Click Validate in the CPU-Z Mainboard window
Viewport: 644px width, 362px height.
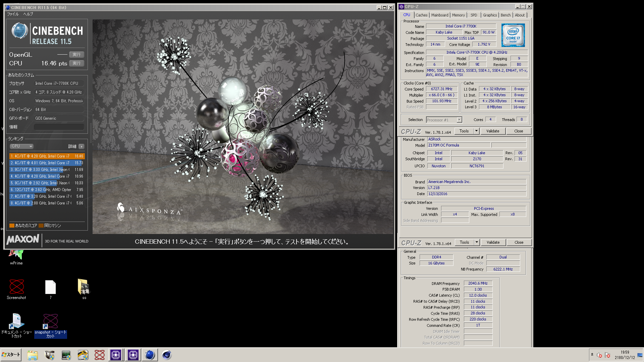pos(493,242)
